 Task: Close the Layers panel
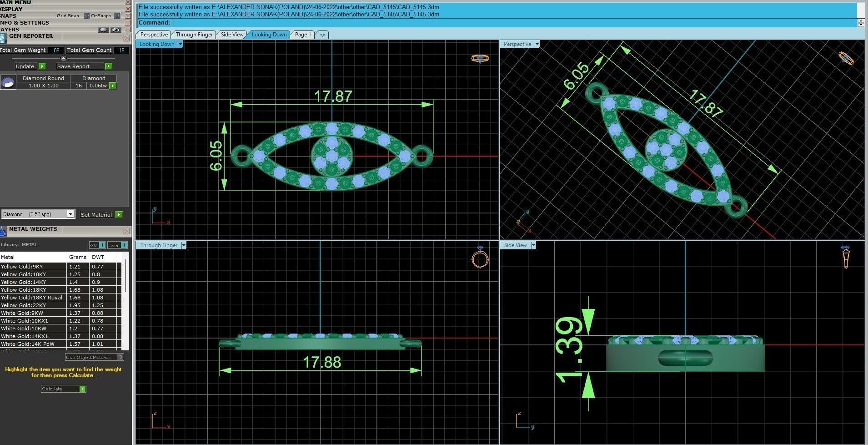[x=128, y=30]
